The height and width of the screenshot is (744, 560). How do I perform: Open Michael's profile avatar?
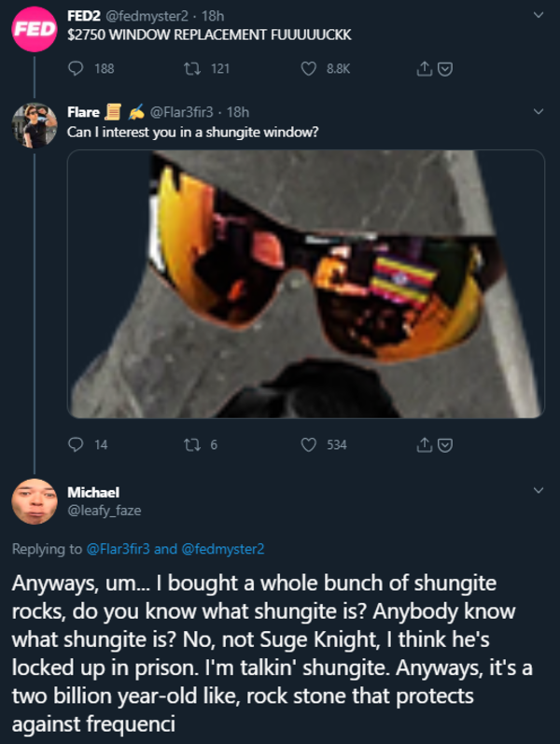(34, 501)
